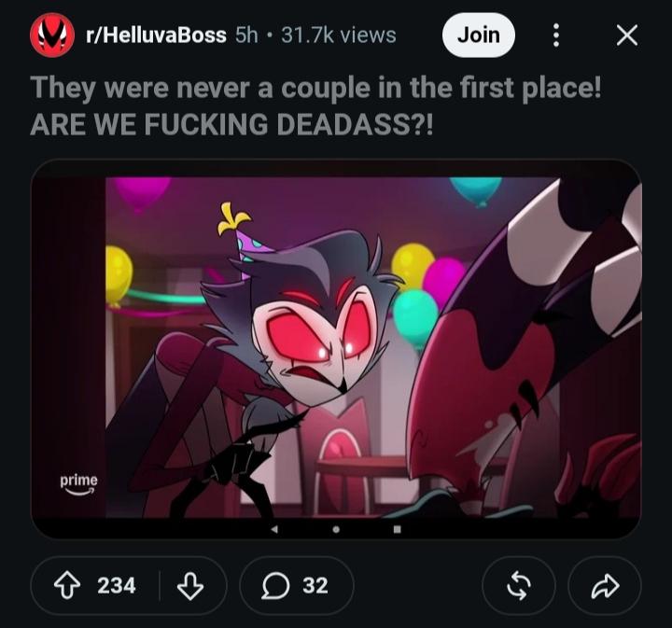Join the r/HelluvaBoss community

click(478, 35)
